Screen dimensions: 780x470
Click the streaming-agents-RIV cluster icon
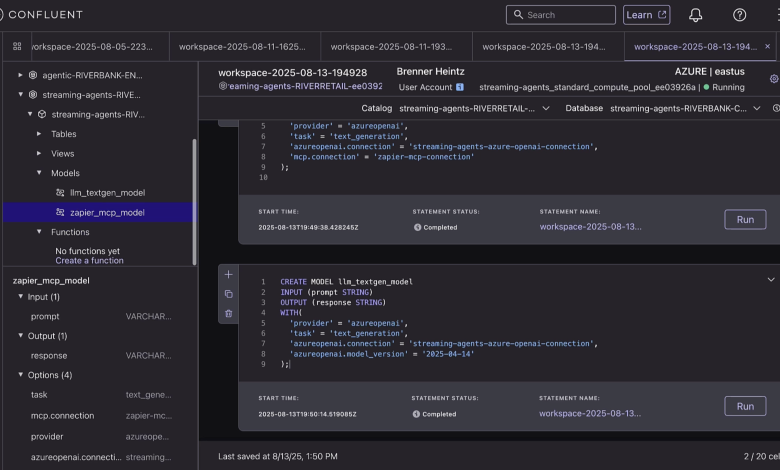tap(42, 114)
